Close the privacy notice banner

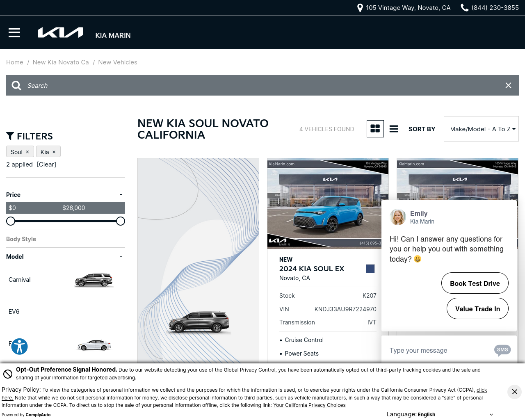514,392
